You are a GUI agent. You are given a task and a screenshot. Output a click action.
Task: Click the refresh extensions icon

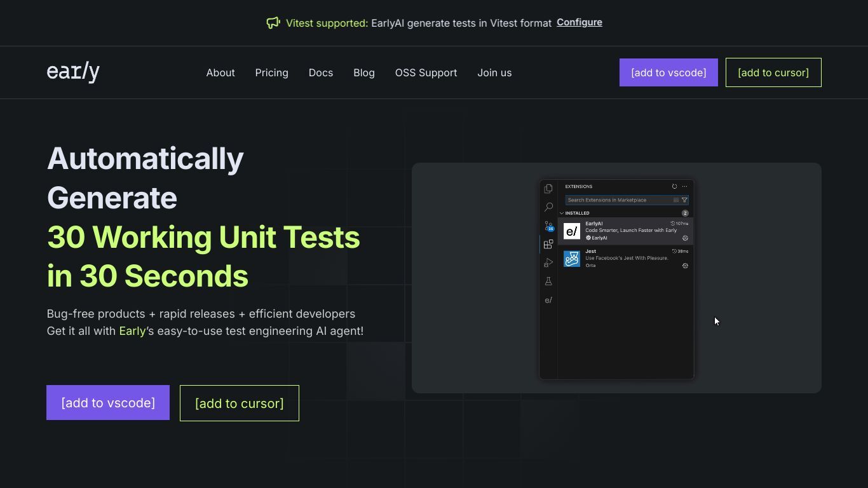674,187
